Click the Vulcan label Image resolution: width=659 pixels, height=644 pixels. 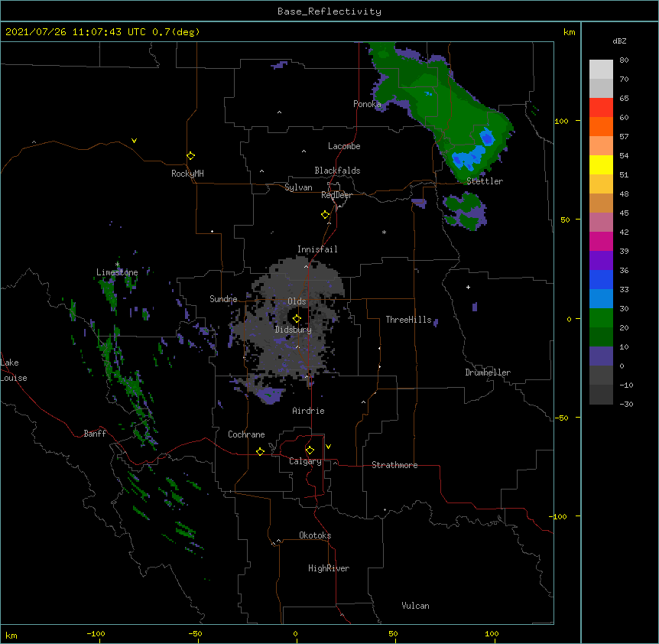click(x=415, y=606)
